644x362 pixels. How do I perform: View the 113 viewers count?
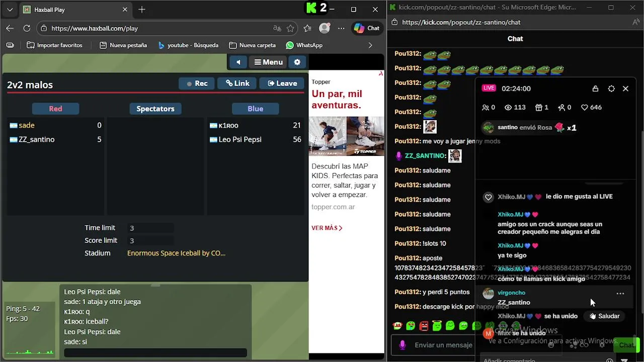pos(515,107)
